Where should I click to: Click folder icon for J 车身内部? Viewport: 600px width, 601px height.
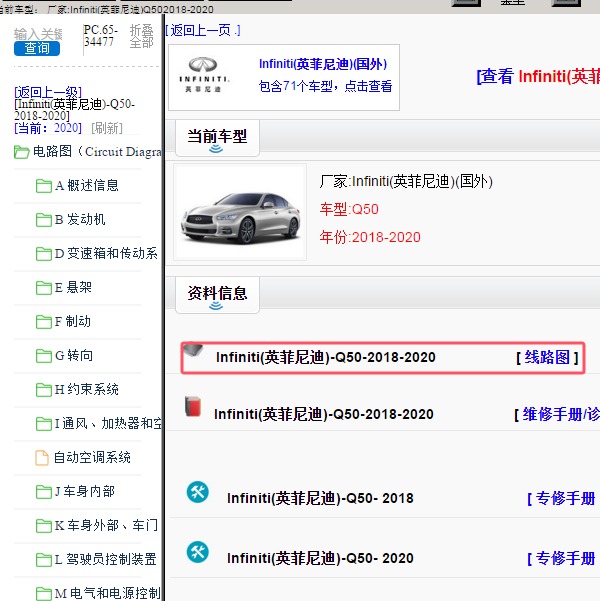click(44, 492)
